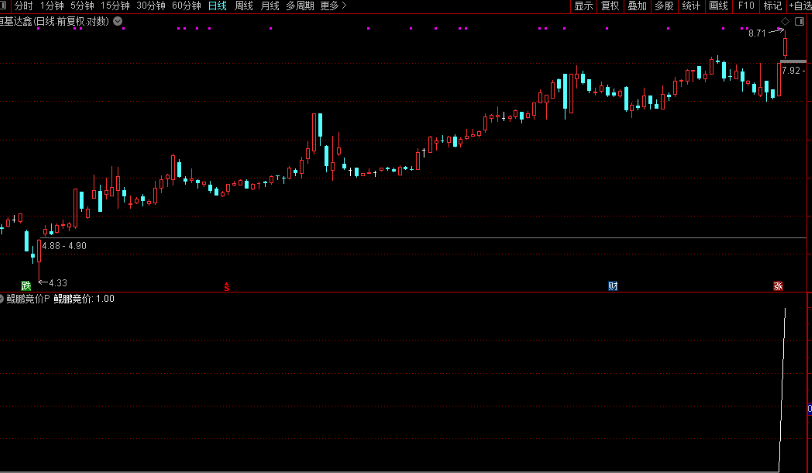This screenshot has height=473, width=812.
Task: Select the 60分钟 period tab
Action: point(186,6)
